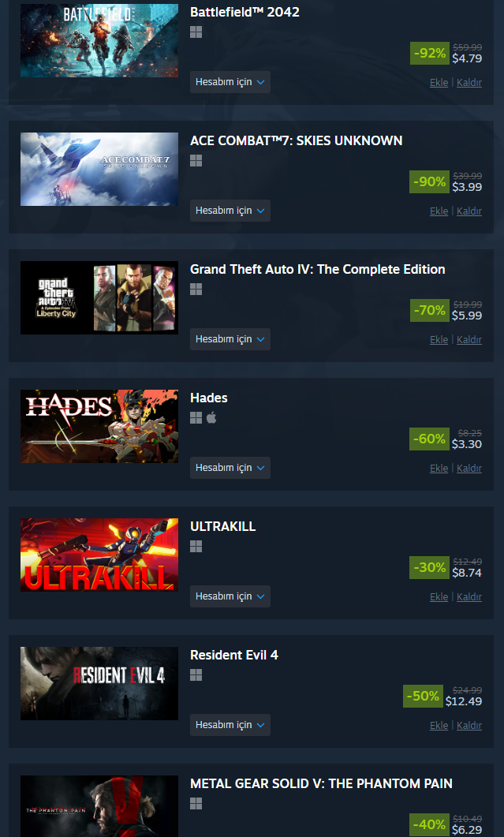Click Ekle link for ULTRAKILL

439,597
